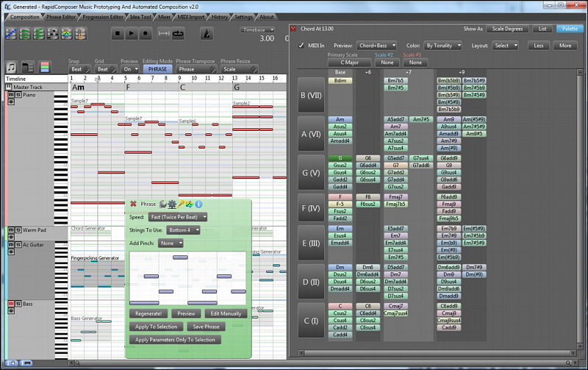This screenshot has height=370, width=588.
Task: Open the Snap Beat dropdown
Action: (79, 69)
